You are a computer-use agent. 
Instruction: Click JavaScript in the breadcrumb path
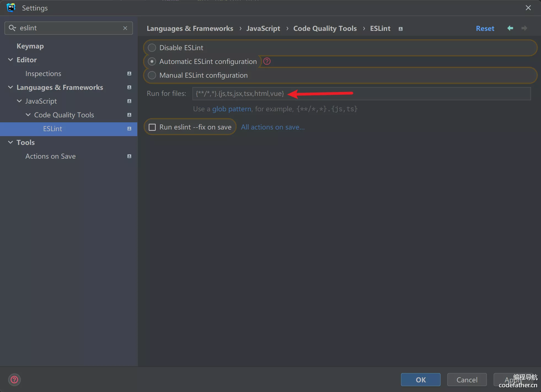[x=263, y=28]
